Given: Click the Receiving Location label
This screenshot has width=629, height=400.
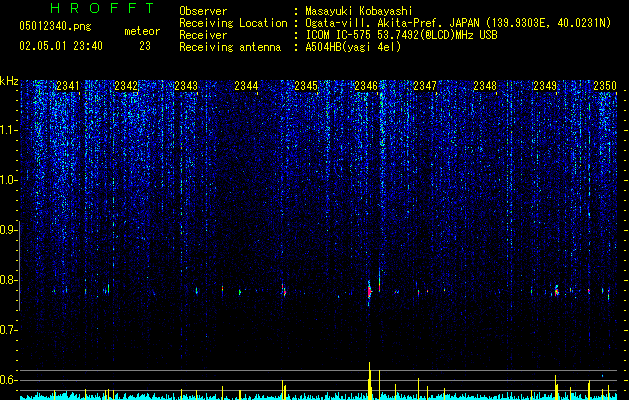Looking at the screenshot, I should (x=233, y=23).
